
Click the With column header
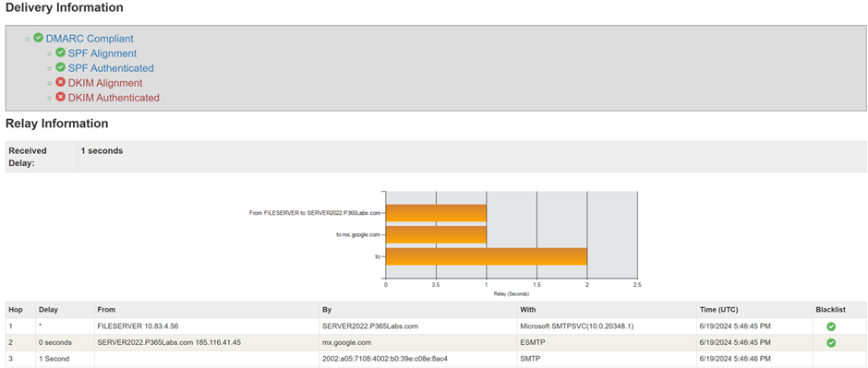607,310
